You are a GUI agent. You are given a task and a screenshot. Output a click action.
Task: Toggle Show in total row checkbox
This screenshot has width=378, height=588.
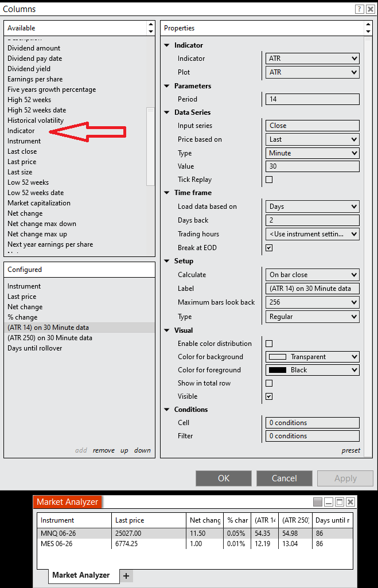click(269, 383)
